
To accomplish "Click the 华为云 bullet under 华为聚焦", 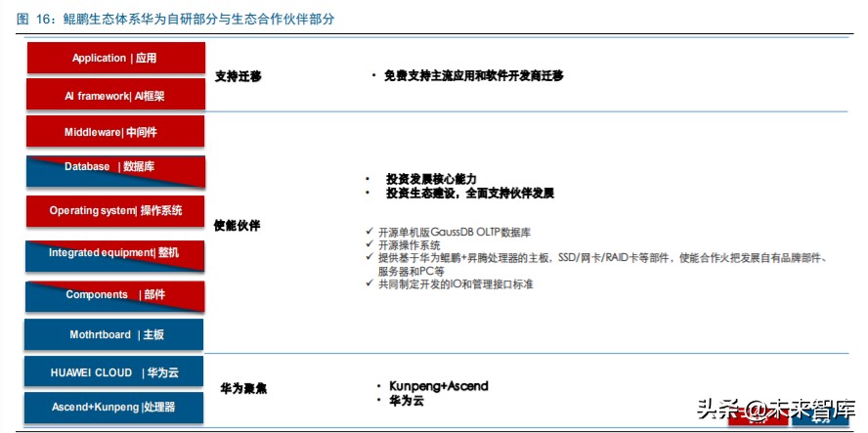I will (407, 401).
